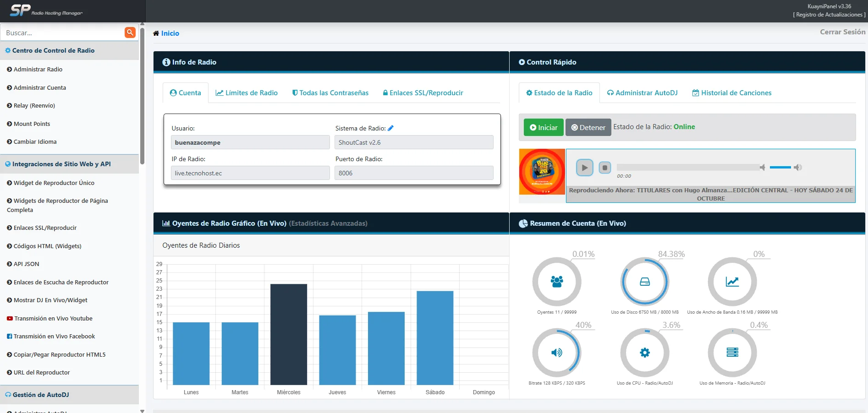Click the CPU usage gear icon
Viewport: 868px width, 413px height.
point(645,353)
